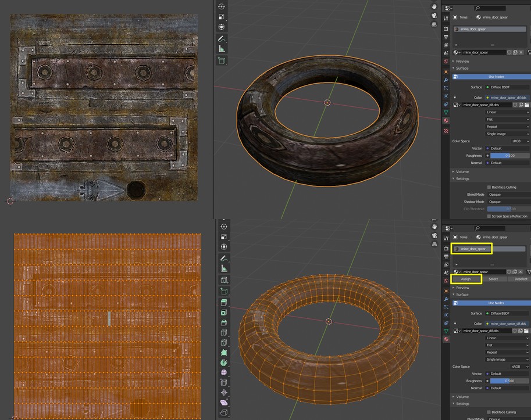Viewport: 531px width, 420px height.
Task: Open Physics properties tab in lower panel
Action: [446, 315]
